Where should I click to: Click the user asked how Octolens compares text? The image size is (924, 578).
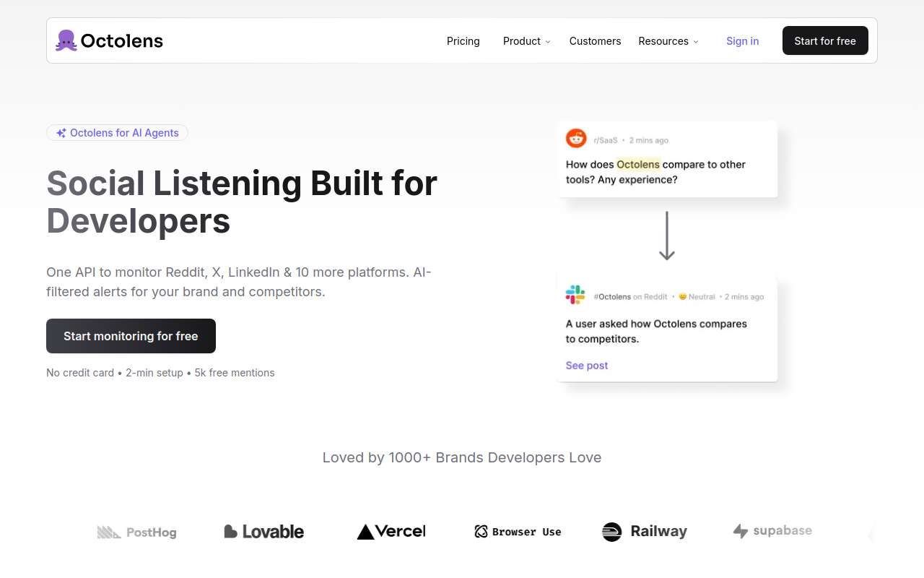click(x=656, y=332)
